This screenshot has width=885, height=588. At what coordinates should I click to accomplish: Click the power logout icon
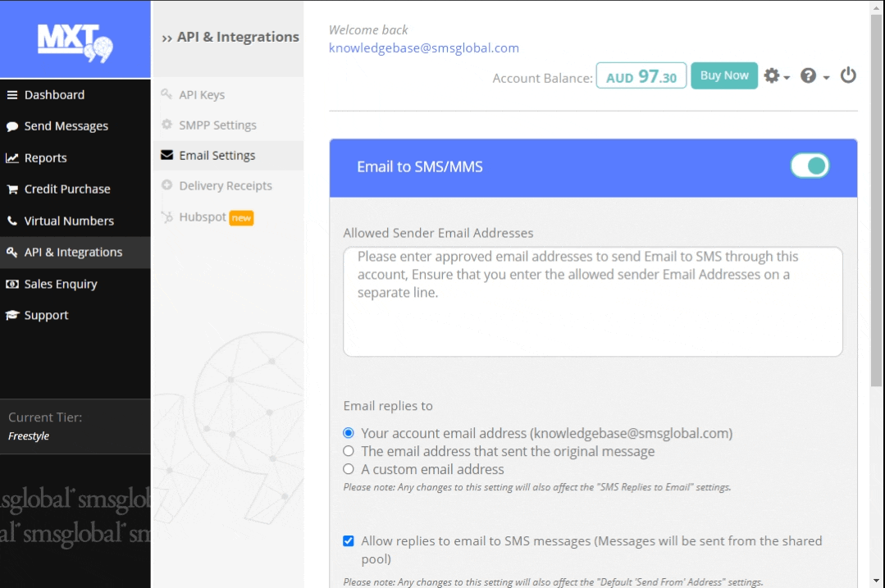[848, 75]
